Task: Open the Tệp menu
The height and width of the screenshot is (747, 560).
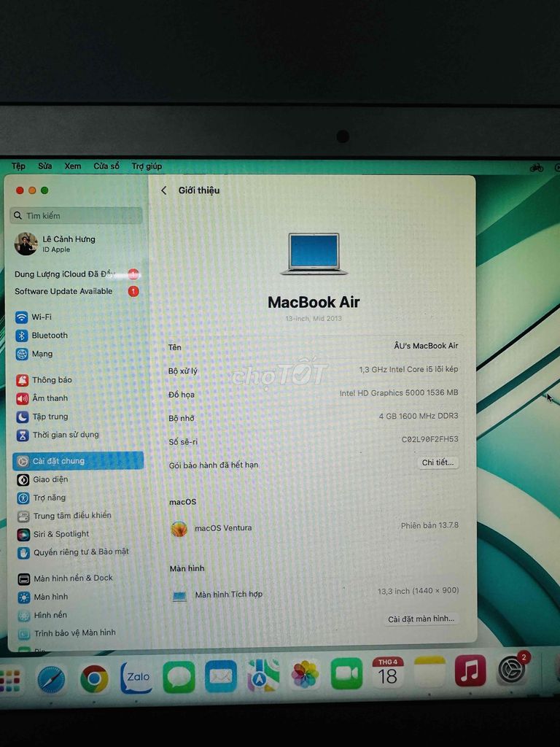Action: 18,166
